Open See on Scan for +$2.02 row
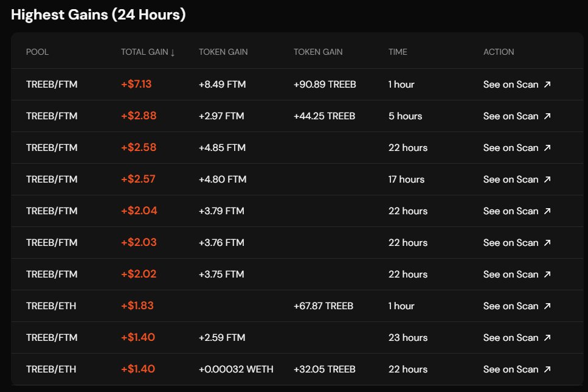The image size is (588, 392). coord(517,274)
